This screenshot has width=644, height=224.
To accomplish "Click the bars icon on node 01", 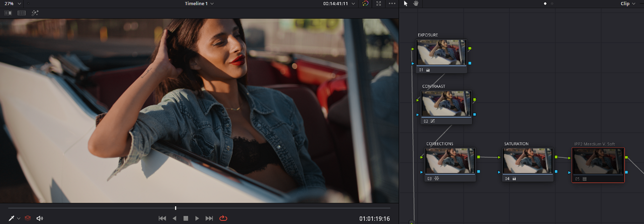I will (x=428, y=70).
